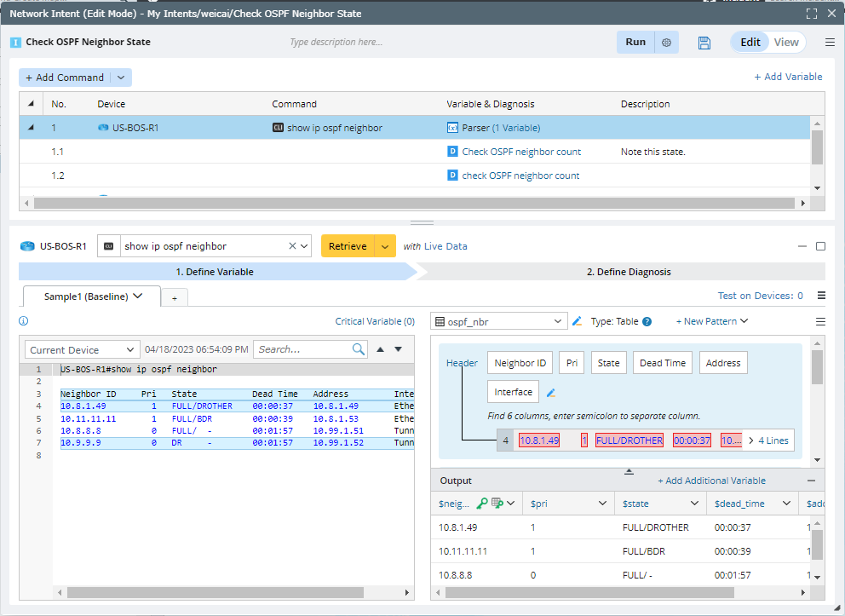
Task: Open run settings gear next to Run
Action: click(x=666, y=43)
